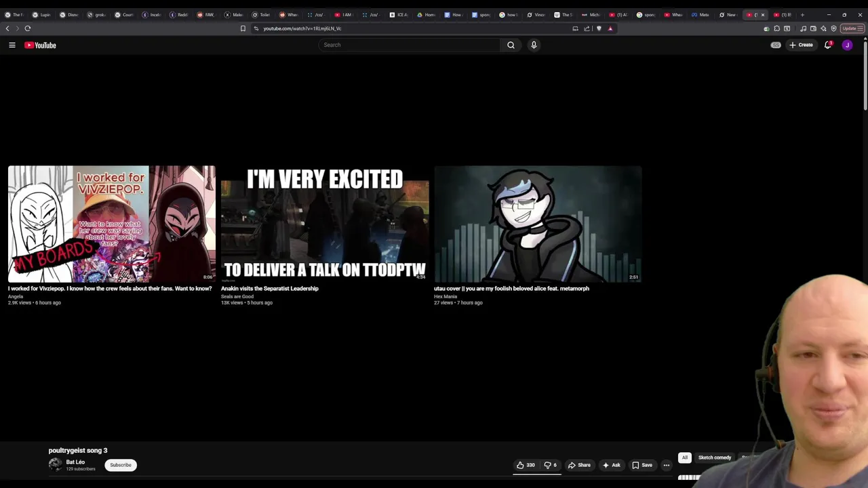Subscribe to Bat Léo channel

(121, 465)
